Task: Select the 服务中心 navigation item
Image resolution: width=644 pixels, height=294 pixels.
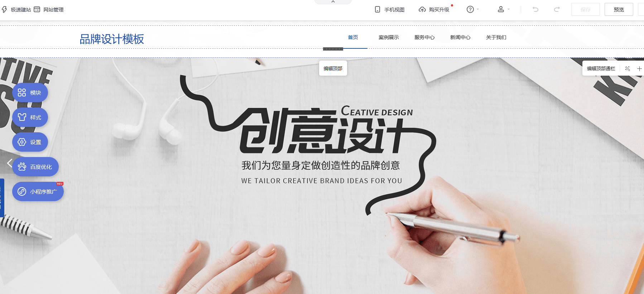Action: (424, 37)
